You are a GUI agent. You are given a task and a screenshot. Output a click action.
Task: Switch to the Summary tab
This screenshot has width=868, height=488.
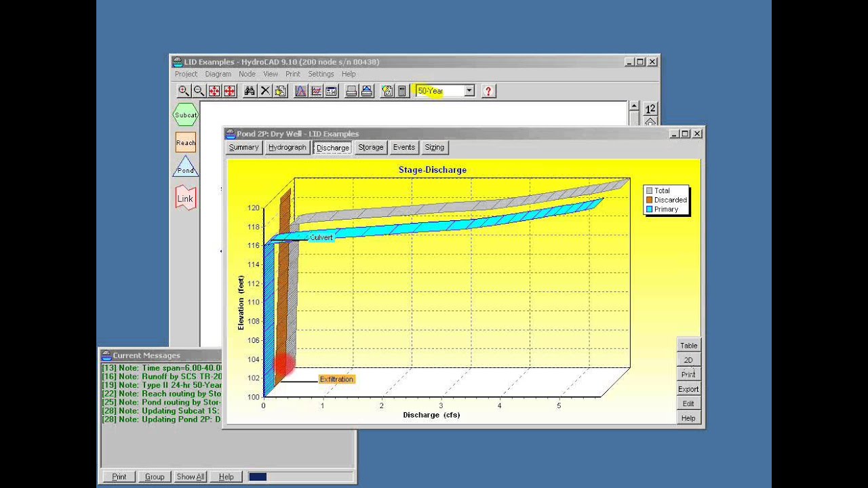[243, 147]
